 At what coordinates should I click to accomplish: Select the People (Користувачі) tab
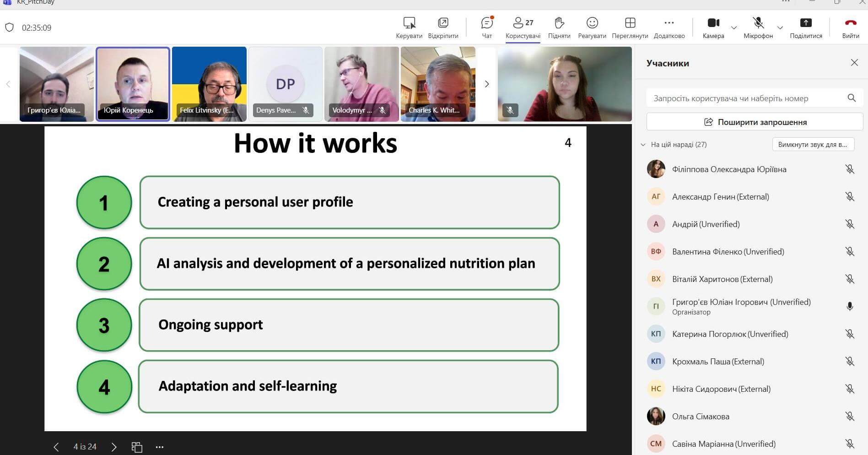(523, 27)
